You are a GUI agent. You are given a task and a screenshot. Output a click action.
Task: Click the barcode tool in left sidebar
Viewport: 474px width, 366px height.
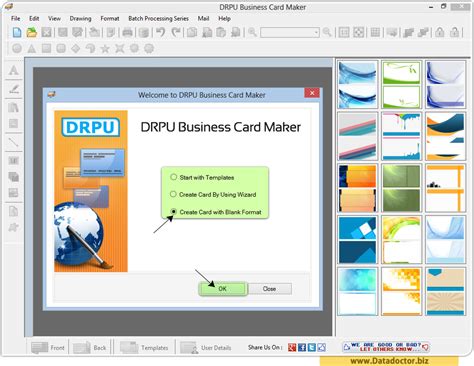[x=14, y=161]
